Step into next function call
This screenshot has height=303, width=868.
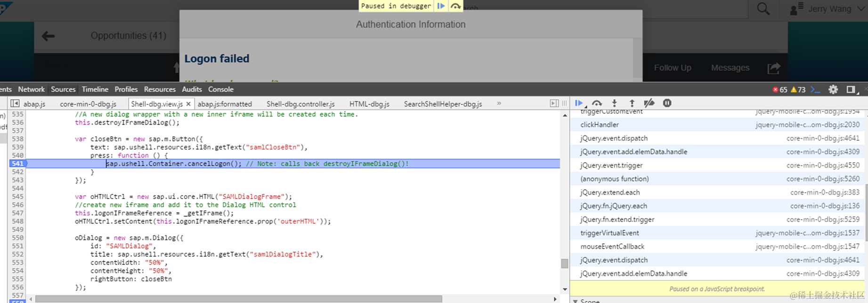point(614,103)
